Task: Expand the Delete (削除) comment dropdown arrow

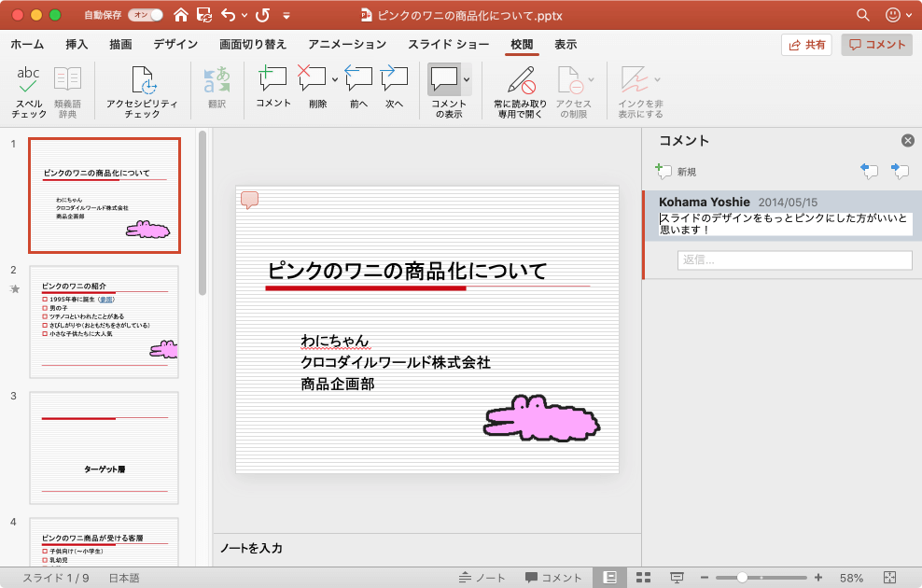Action: point(334,80)
